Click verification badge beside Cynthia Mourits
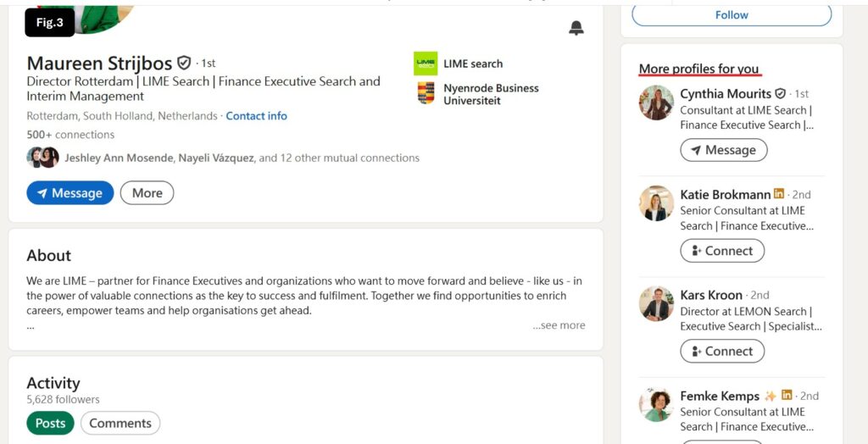868x444 pixels. coord(781,94)
